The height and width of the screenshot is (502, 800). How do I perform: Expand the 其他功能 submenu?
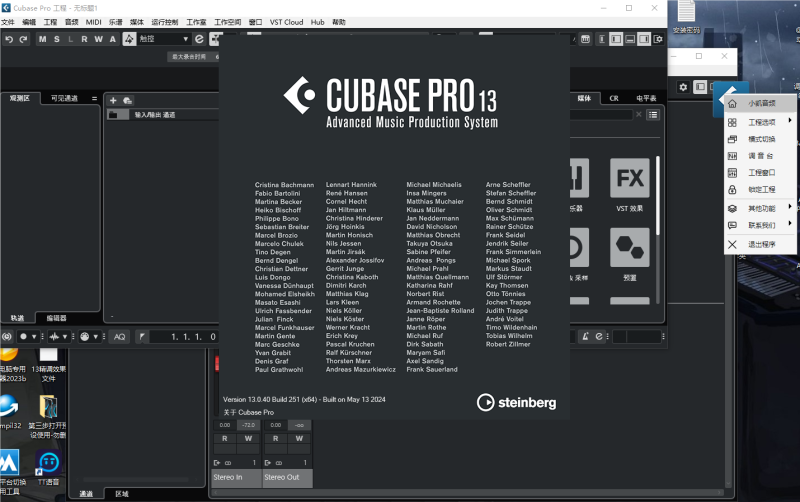click(x=760, y=208)
